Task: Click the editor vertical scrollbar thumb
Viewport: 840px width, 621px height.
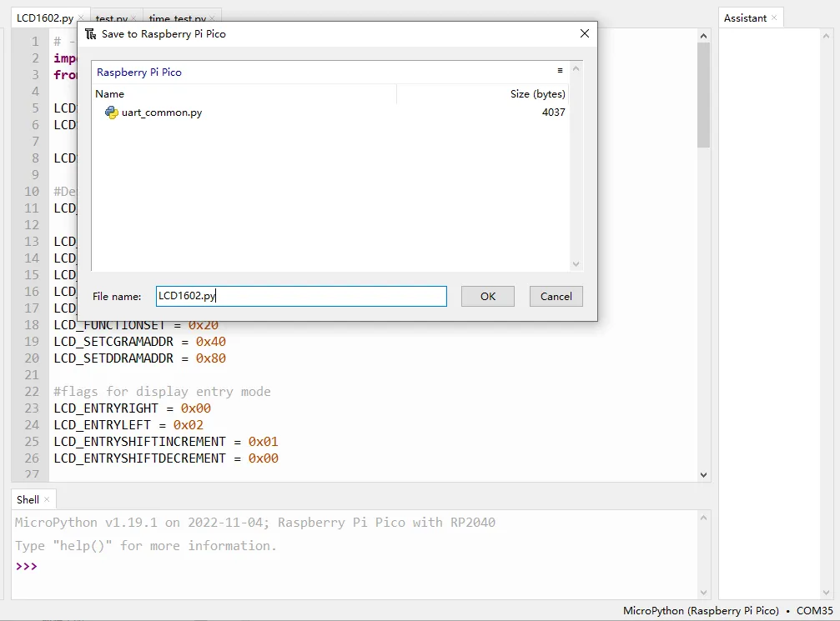Action: click(703, 94)
